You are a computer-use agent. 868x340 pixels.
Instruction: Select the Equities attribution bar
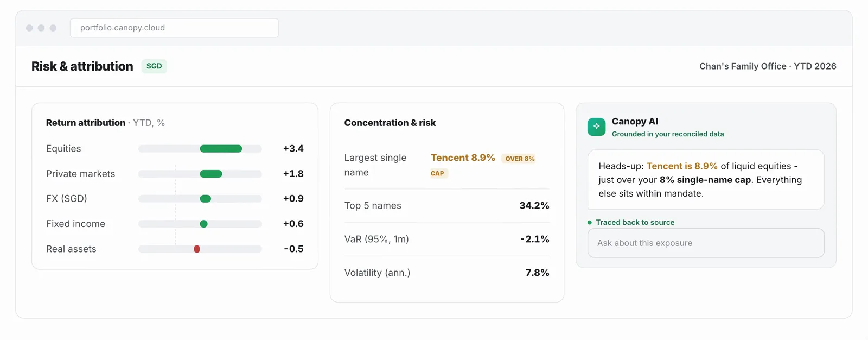(x=221, y=149)
